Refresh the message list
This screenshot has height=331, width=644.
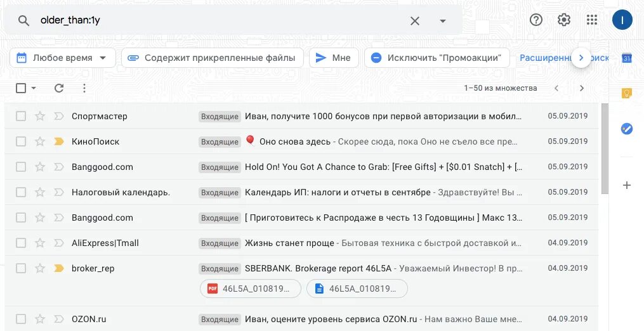(x=59, y=88)
